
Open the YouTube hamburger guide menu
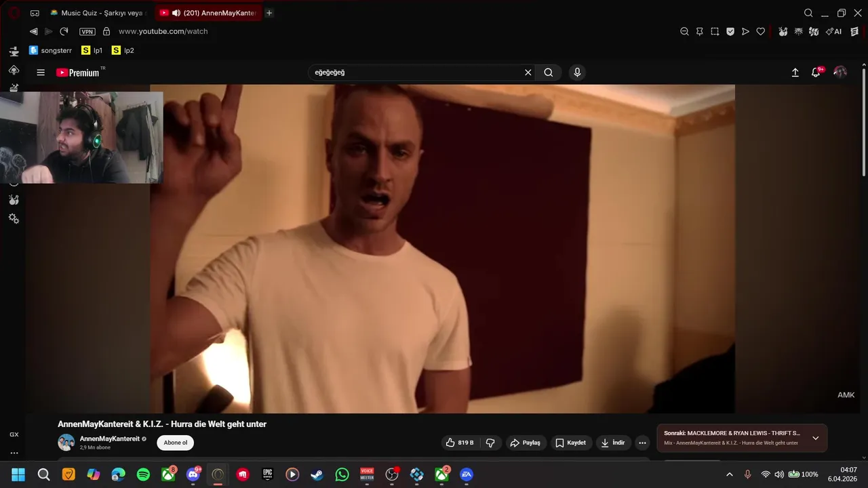41,73
